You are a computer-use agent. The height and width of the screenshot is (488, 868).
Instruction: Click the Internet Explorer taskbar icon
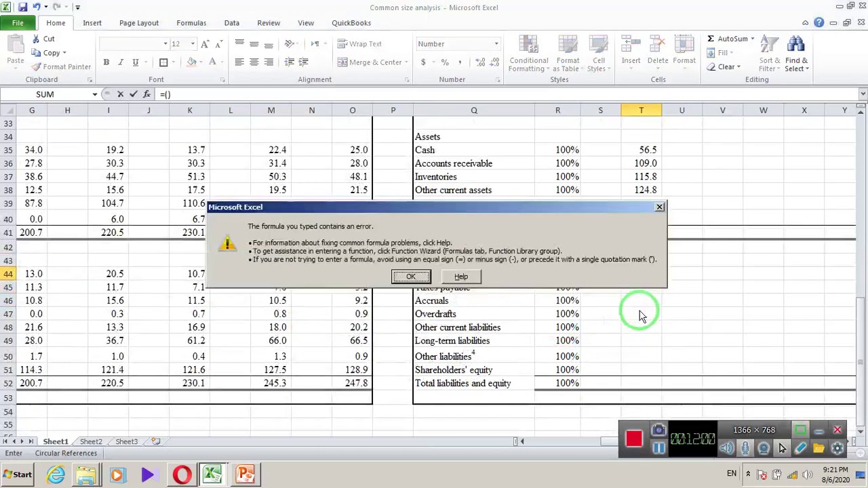pyautogui.click(x=56, y=474)
